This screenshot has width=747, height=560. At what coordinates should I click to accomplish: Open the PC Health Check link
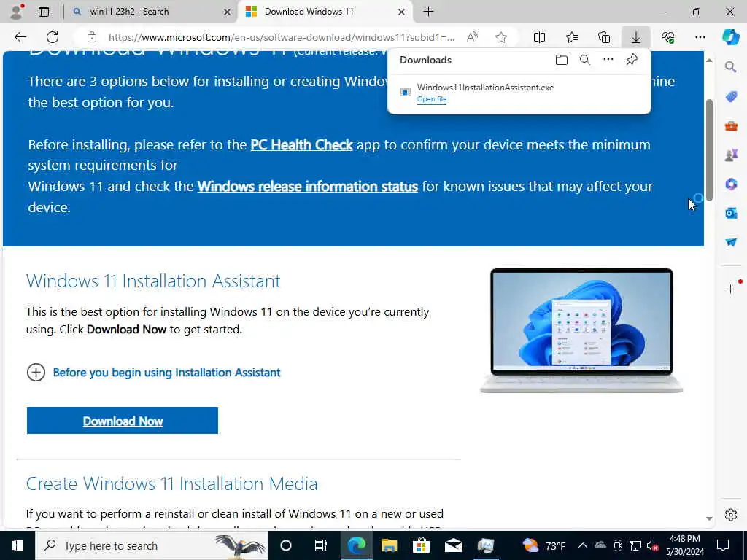301,145
